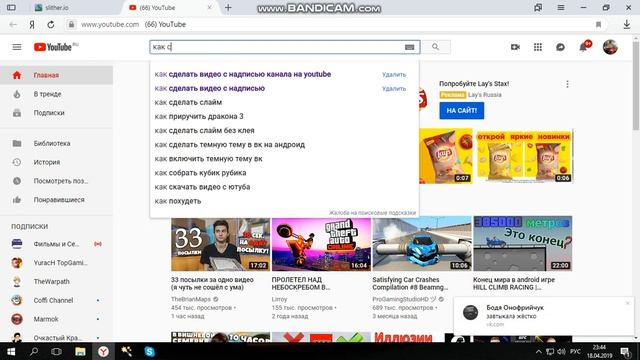Click the on-screen keyboard icon in search box

click(x=409, y=47)
